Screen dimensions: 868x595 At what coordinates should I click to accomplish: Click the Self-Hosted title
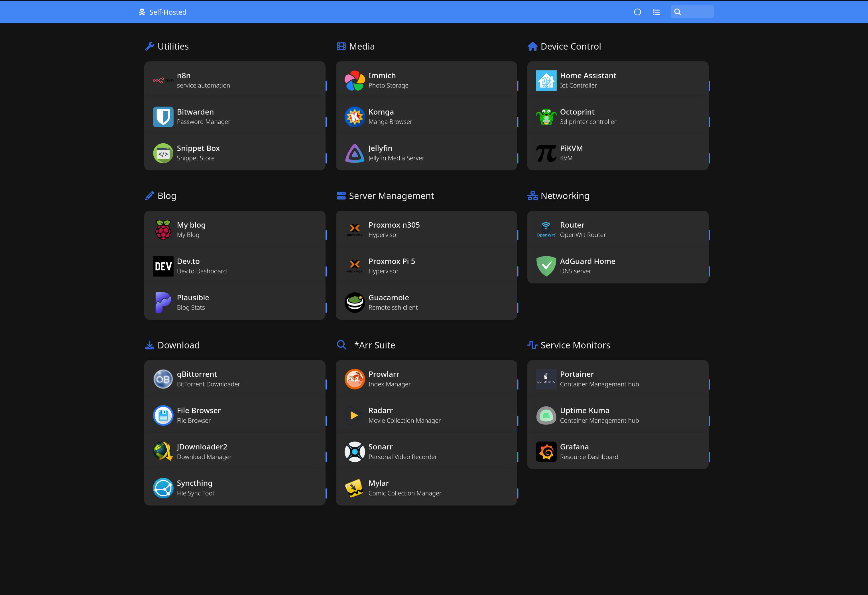167,12
